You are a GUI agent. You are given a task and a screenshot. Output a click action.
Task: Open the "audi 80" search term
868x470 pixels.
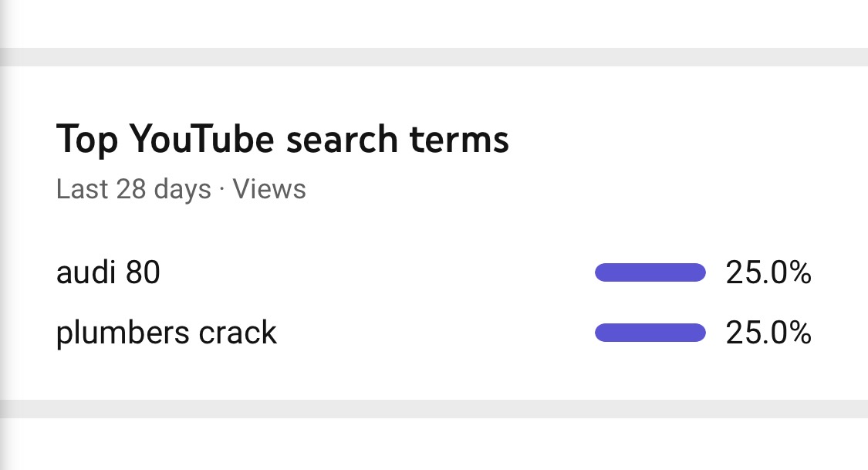pos(108,272)
